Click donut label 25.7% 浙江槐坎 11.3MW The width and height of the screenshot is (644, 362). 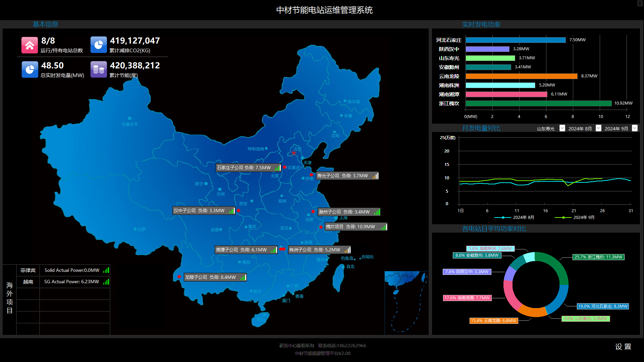click(x=598, y=257)
